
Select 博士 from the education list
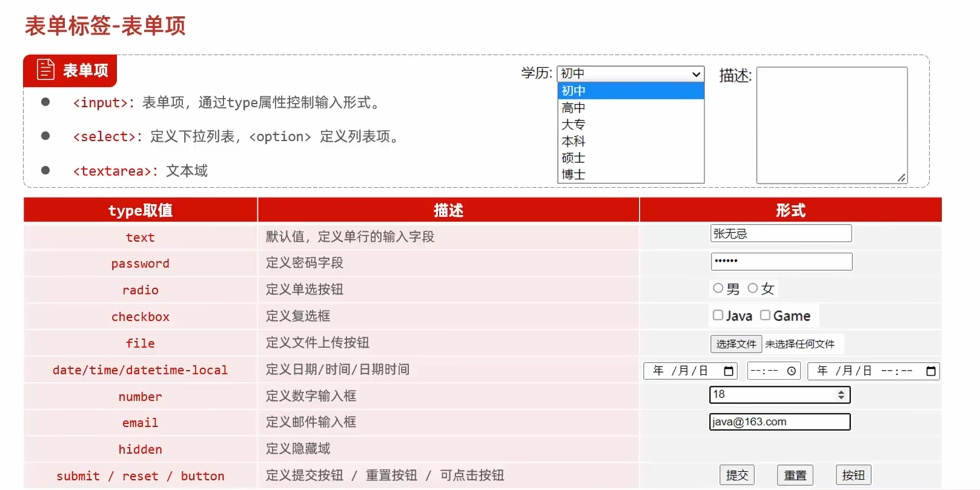[x=573, y=174]
